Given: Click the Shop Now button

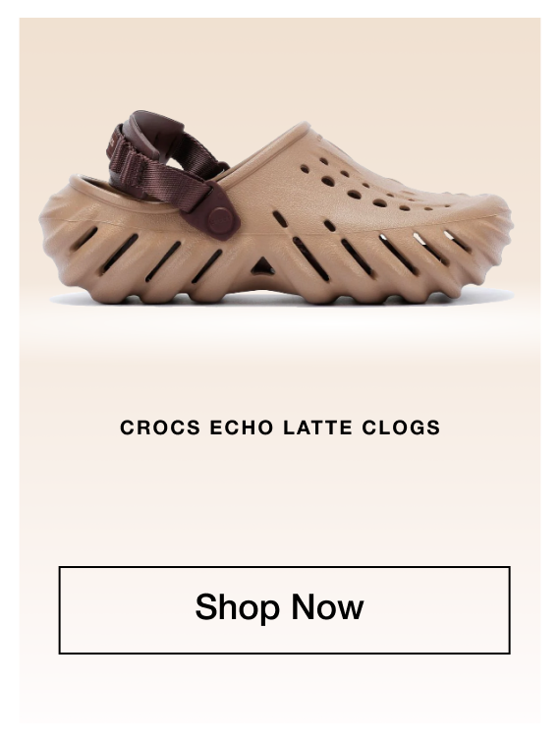Looking at the screenshot, I should [x=284, y=610].
